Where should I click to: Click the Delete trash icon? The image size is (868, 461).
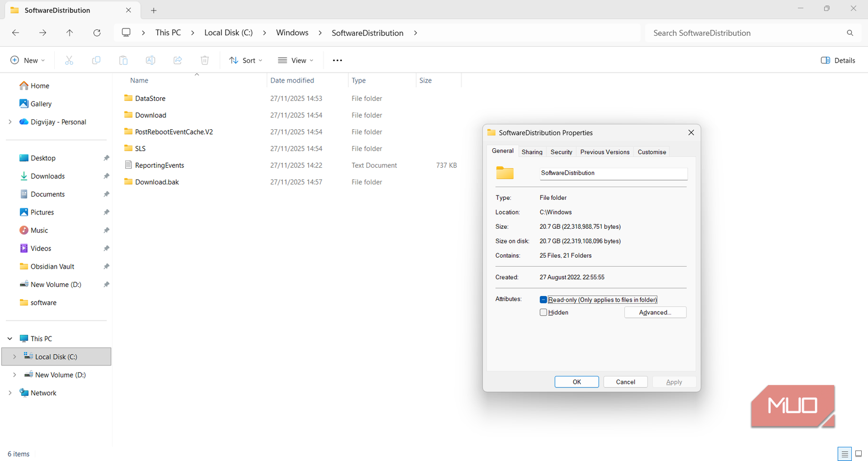[x=205, y=60]
